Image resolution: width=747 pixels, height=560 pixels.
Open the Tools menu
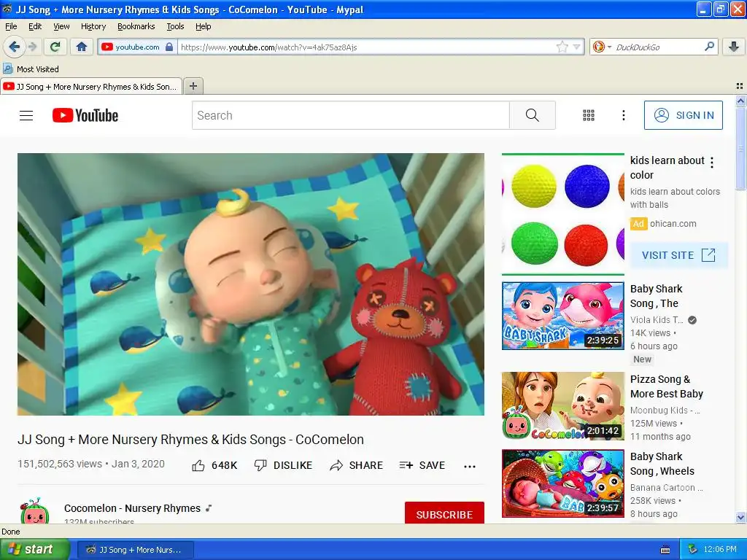[175, 26]
